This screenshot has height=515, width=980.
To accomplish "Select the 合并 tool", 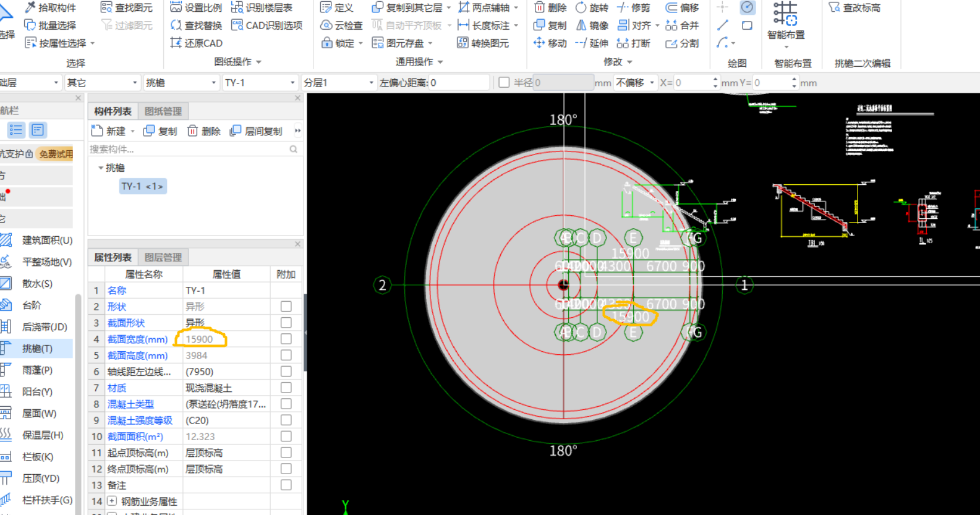I will (x=682, y=25).
